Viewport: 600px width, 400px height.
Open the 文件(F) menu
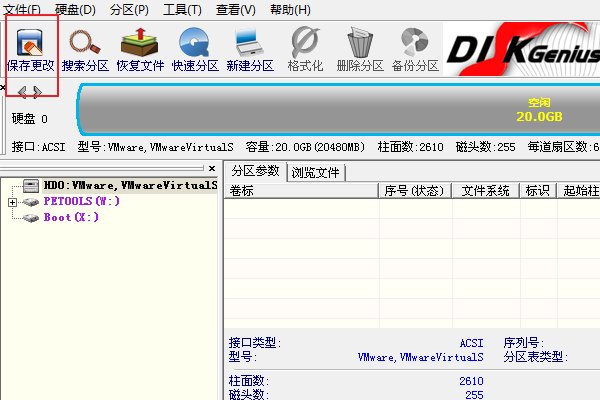[22, 9]
